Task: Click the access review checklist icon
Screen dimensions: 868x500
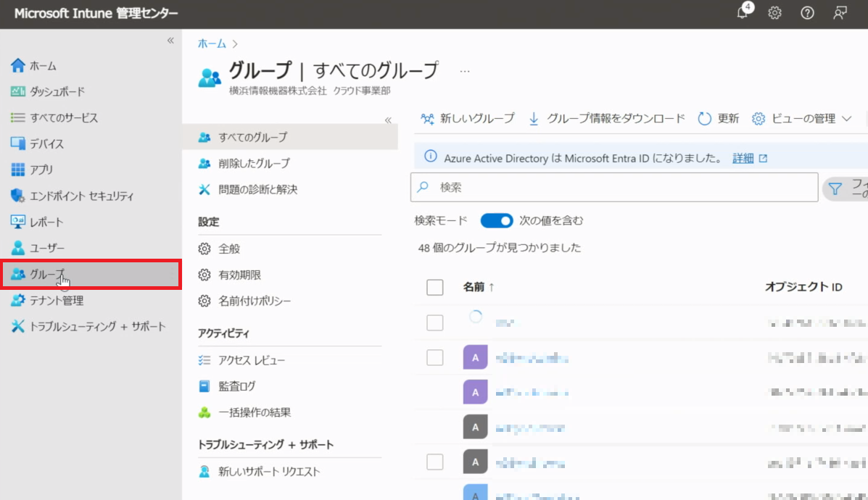Action: tap(204, 360)
